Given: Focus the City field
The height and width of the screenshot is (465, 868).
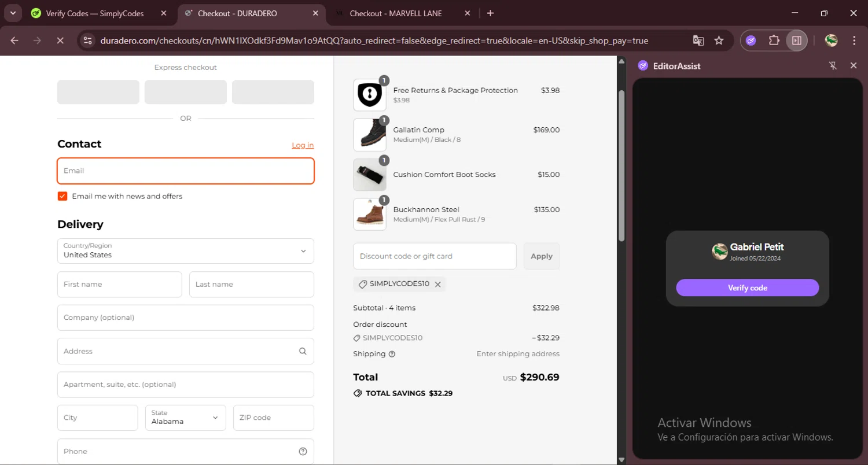Looking at the screenshot, I should [98, 418].
